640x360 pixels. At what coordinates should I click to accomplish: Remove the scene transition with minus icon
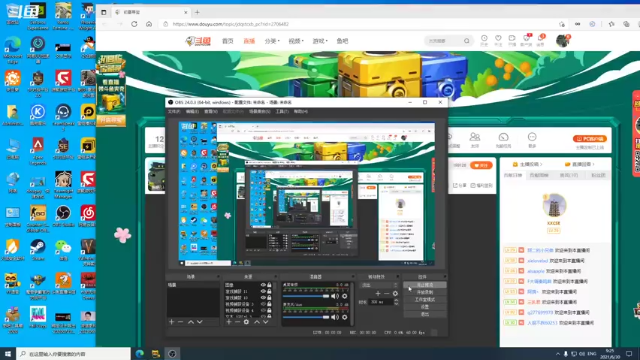[387, 293]
